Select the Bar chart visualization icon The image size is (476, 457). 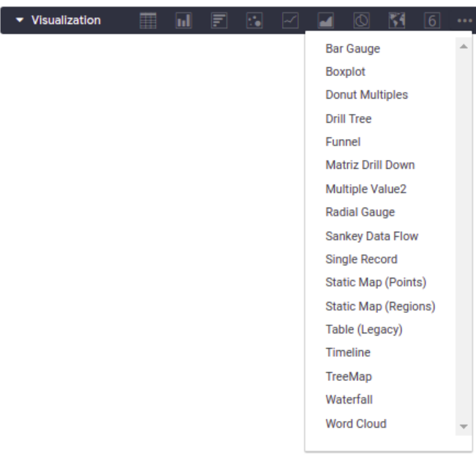coord(219,20)
